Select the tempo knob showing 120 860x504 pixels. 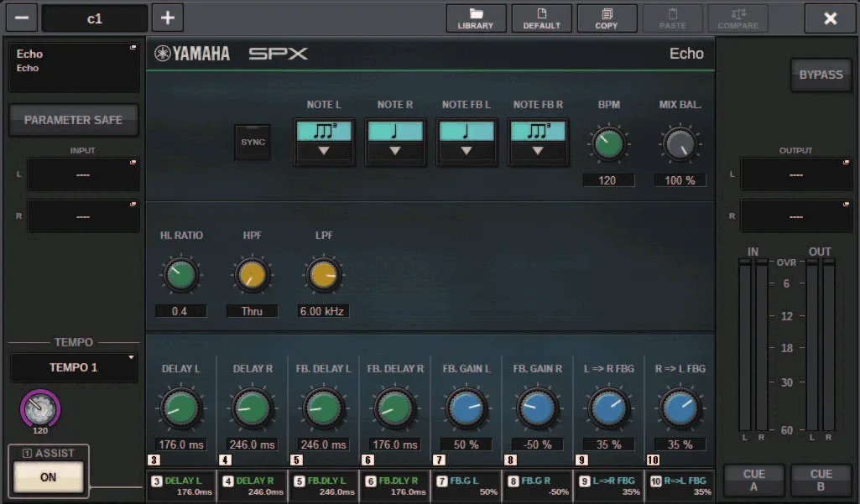click(x=40, y=408)
